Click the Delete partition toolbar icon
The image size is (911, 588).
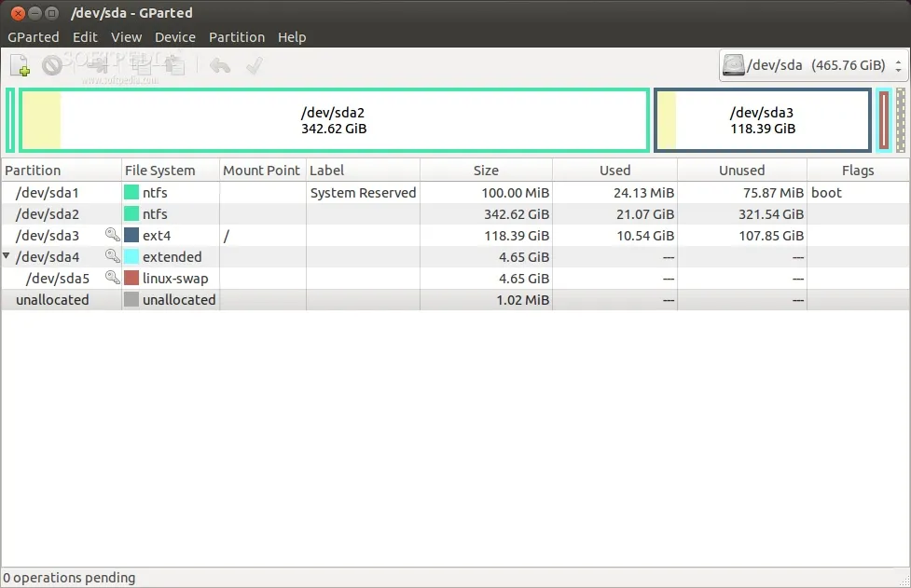point(52,65)
